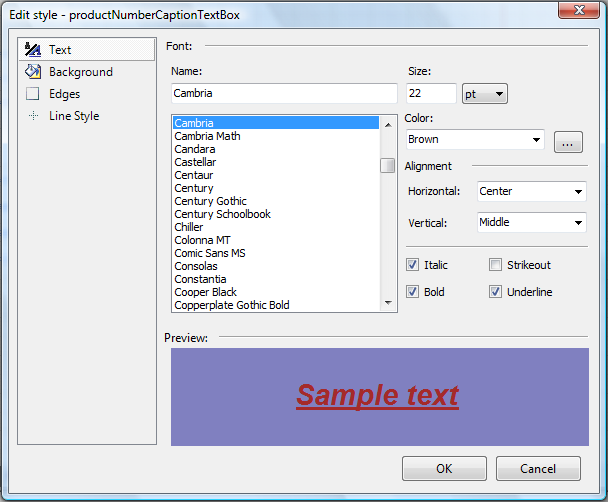Viewport: 608px width, 502px height.
Task: Select Cambria Math font
Action: pos(276,136)
